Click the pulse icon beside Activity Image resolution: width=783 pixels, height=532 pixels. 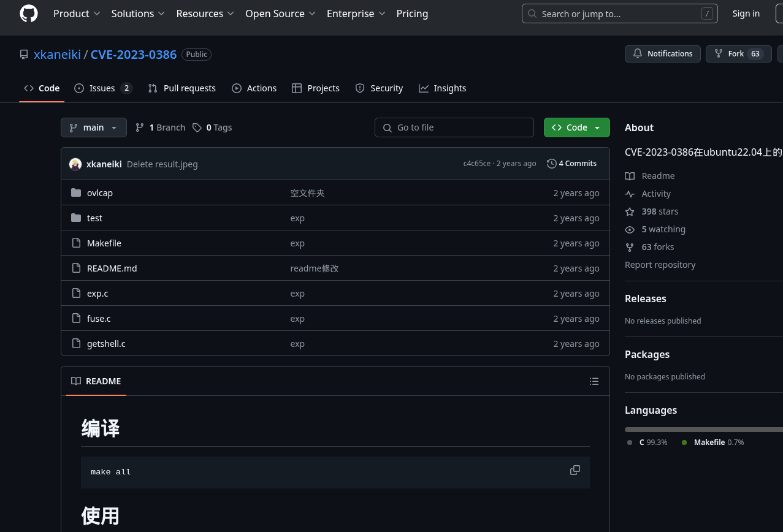tap(630, 194)
